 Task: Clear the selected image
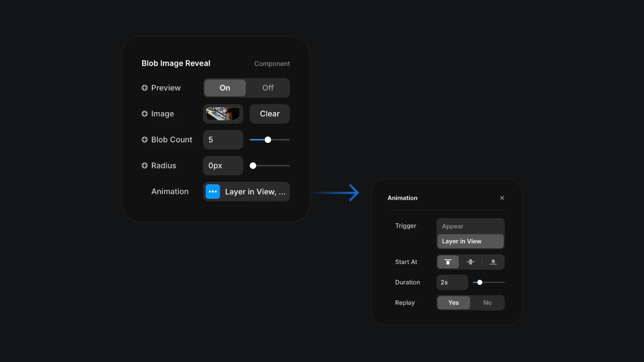tap(269, 114)
